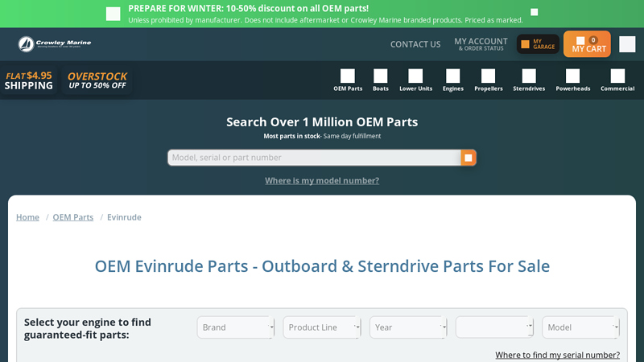The height and width of the screenshot is (362, 644).
Task: Open My Garage button
Action: click(x=538, y=44)
